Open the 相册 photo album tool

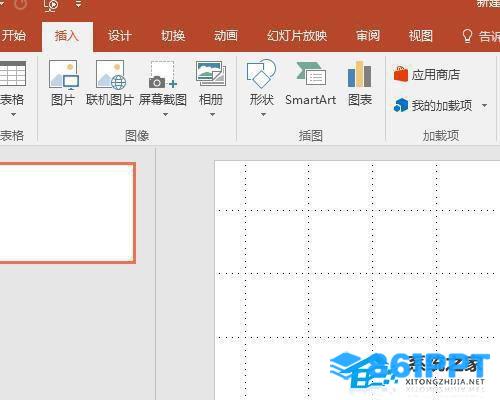click(211, 83)
